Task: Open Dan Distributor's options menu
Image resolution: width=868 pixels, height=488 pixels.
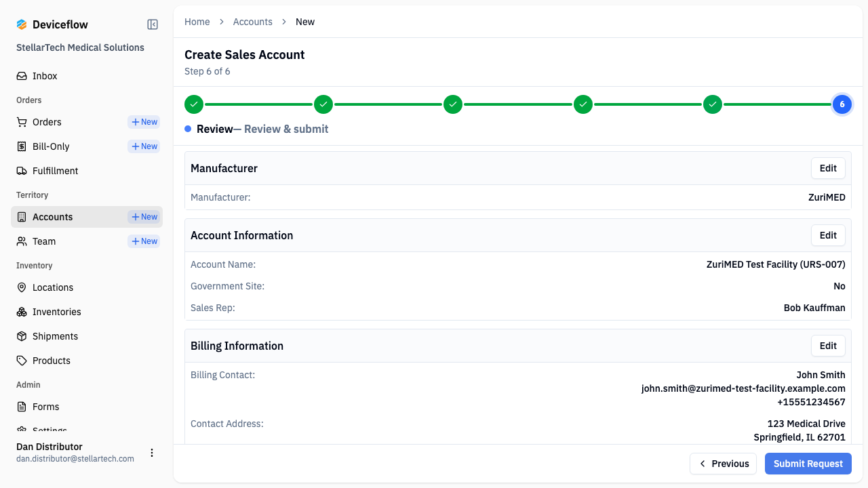Action: [152, 453]
